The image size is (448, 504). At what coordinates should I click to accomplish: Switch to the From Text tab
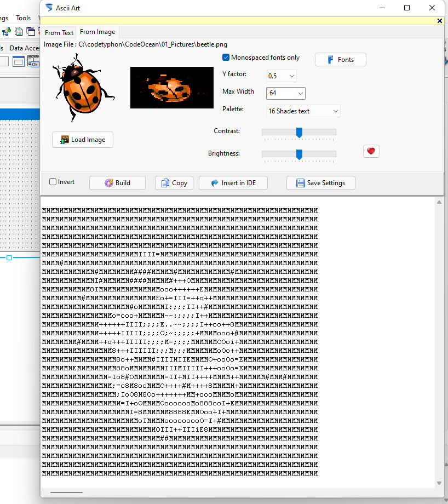[59, 33]
